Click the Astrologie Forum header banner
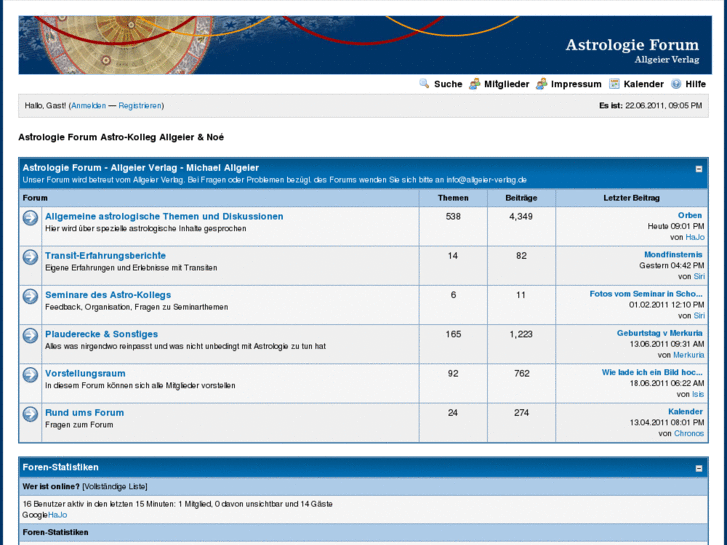 [365, 45]
